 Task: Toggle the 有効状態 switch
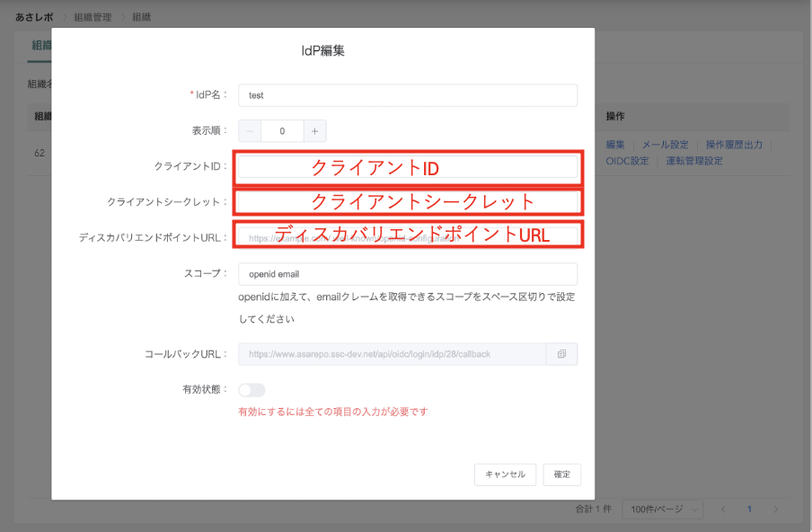pos(252,390)
